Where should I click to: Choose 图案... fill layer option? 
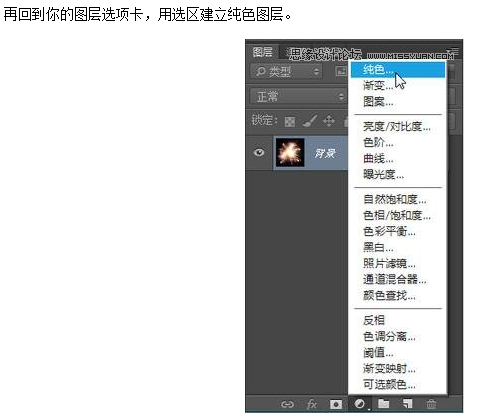click(398, 101)
